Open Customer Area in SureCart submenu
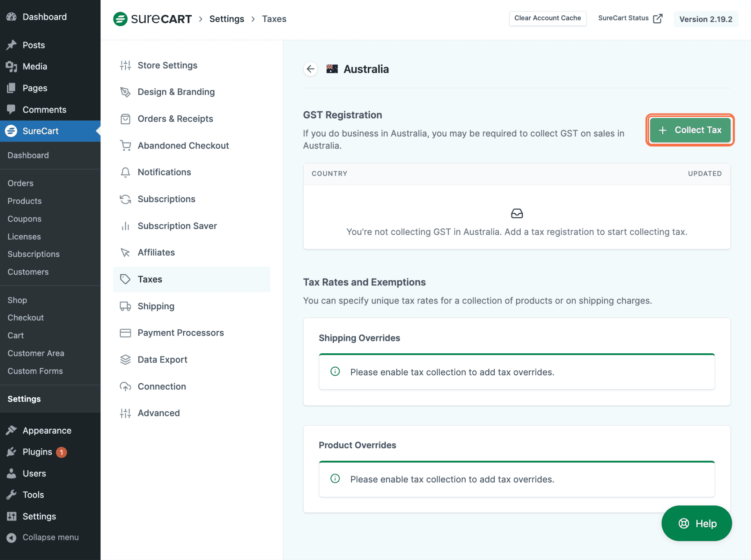The image size is (751, 560). coord(36,353)
